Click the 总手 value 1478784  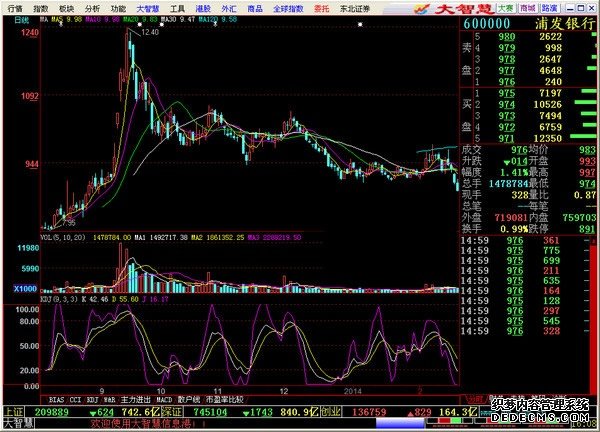pos(509,184)
